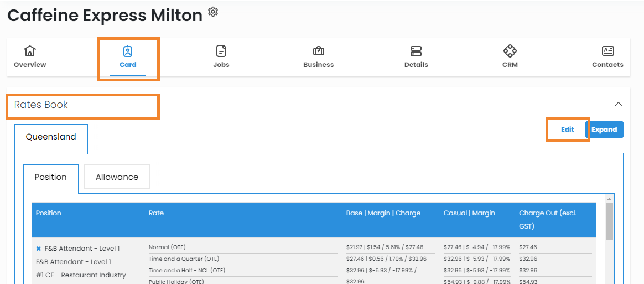The height and width of the screenshot is (284, 644).
Task: Click the Edit button for rates
Action: pyautogui.click(x=567, y=130)
